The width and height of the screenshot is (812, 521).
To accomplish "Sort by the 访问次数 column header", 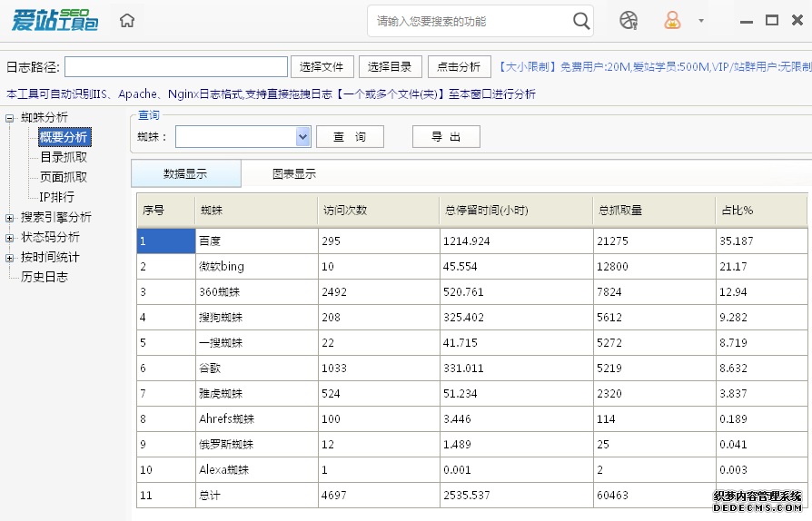I will point(379,210).
